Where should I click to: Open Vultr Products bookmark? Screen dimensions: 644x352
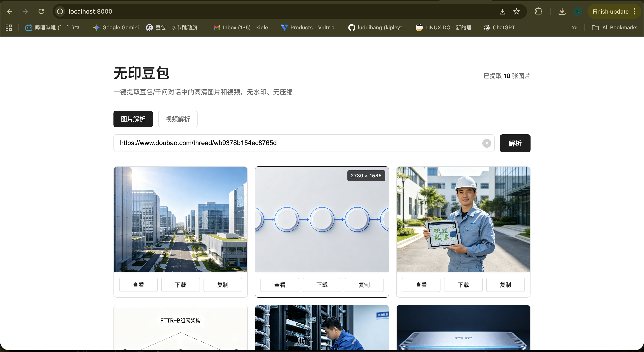coord(310,28)
